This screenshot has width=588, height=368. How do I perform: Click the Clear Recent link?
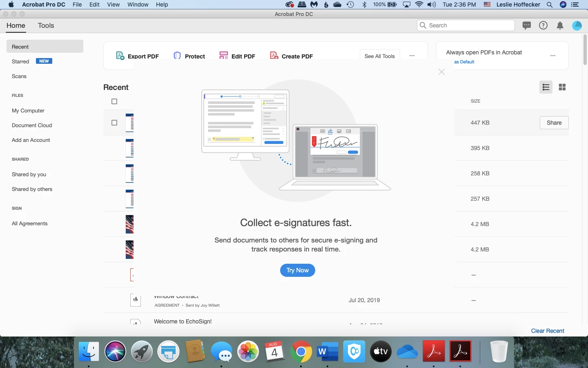coord(548,331)
